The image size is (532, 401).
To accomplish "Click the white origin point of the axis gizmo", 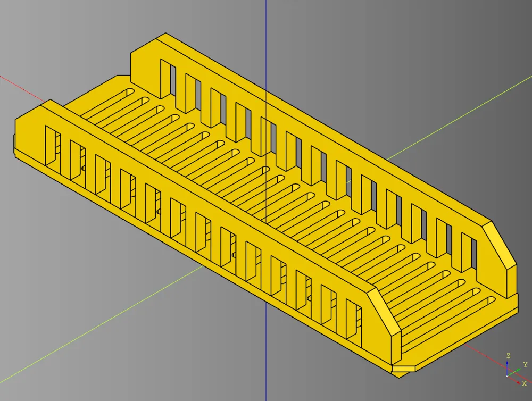I will (507, 375).
